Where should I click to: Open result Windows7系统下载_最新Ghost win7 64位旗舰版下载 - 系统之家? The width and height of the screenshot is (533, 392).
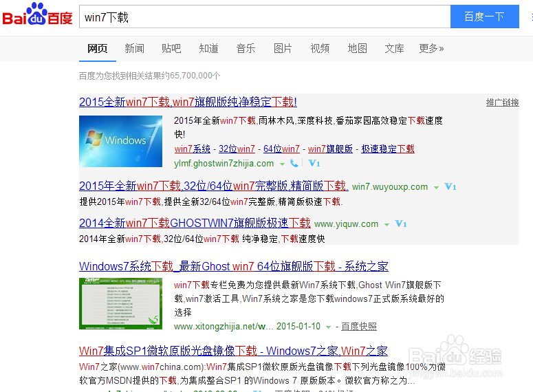(234, 266)
